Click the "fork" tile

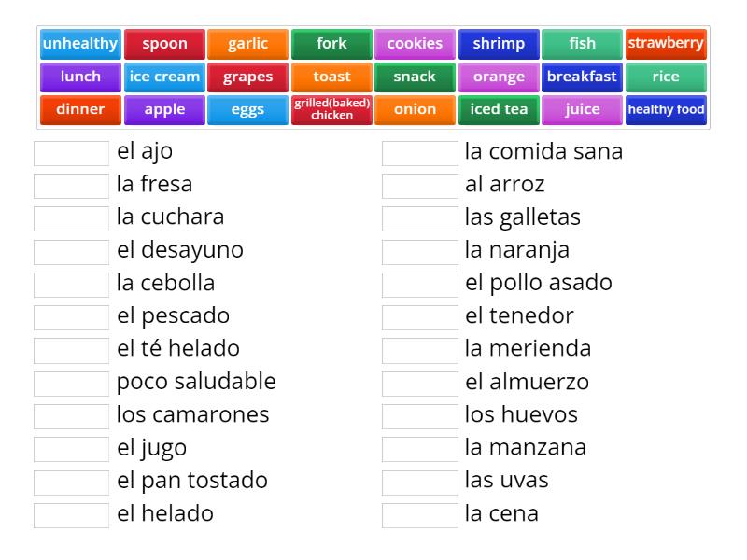click(x=331, y=43)
